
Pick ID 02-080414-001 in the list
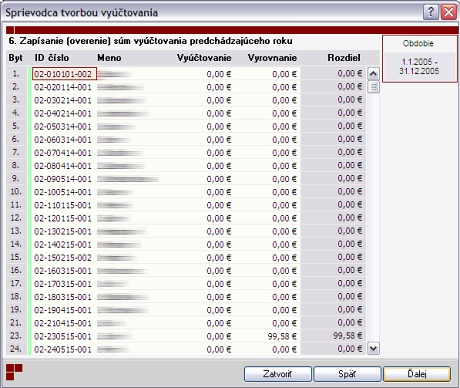(63, 166)
